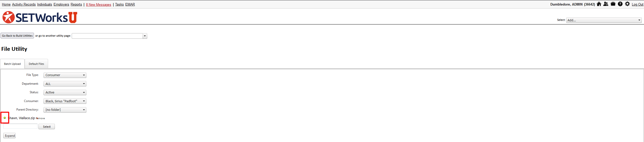Click the green status dot beside Wallace.zip
Viewport: 644px width, 142px height.
coord(5,118)
